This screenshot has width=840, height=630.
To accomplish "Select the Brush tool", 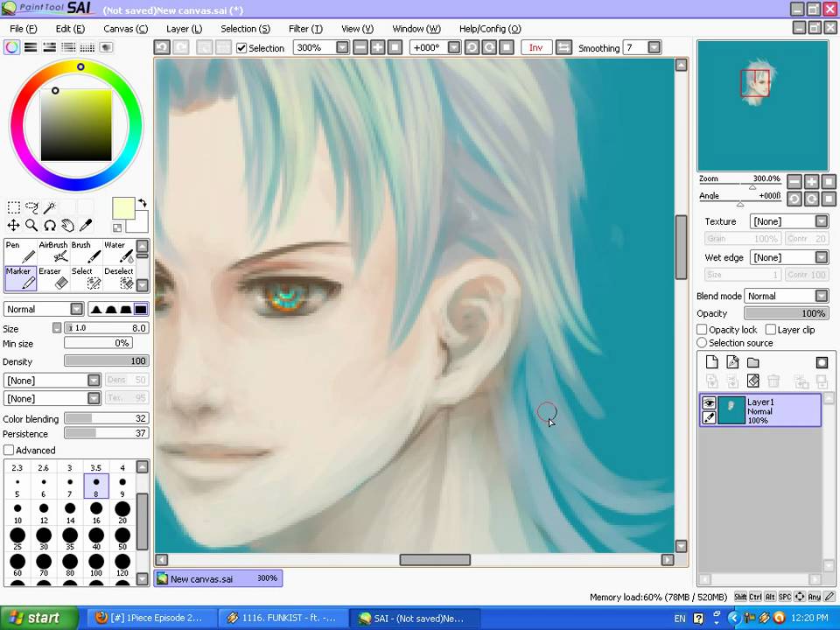I will 86,252.
